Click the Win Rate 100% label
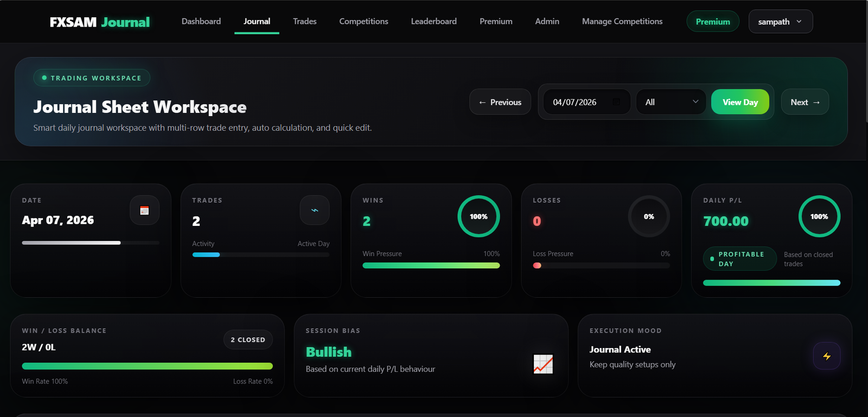Screen dimensions: 868x417 click(45, 382)
